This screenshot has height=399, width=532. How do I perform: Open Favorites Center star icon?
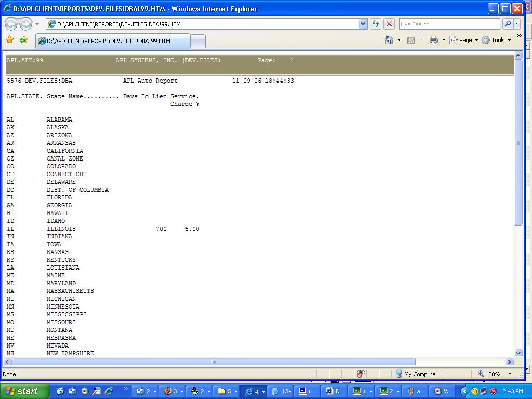(10, 40)
